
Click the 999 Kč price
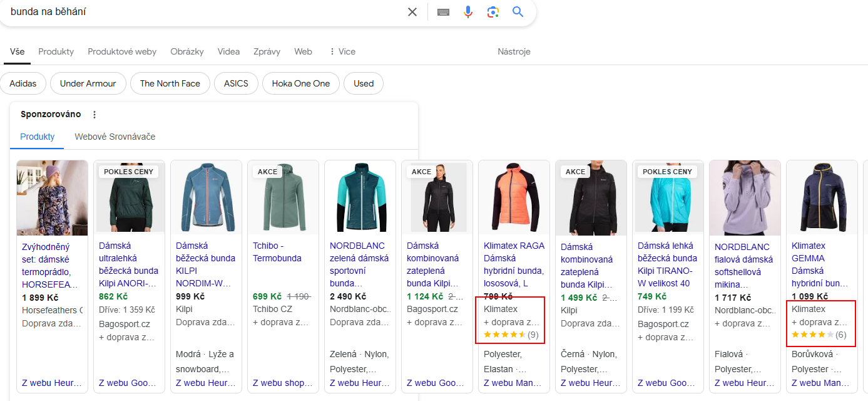[190, 296]
